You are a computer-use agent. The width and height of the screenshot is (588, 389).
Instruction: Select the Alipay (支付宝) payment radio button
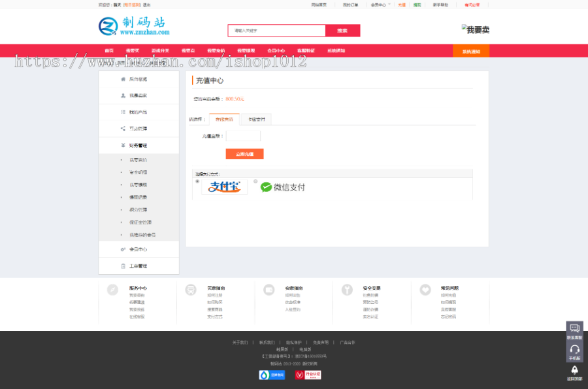point(197,181)
